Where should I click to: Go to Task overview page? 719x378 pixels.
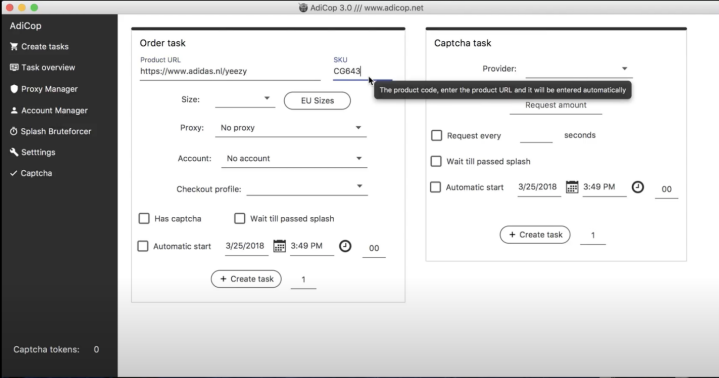[x=48, y=67]
